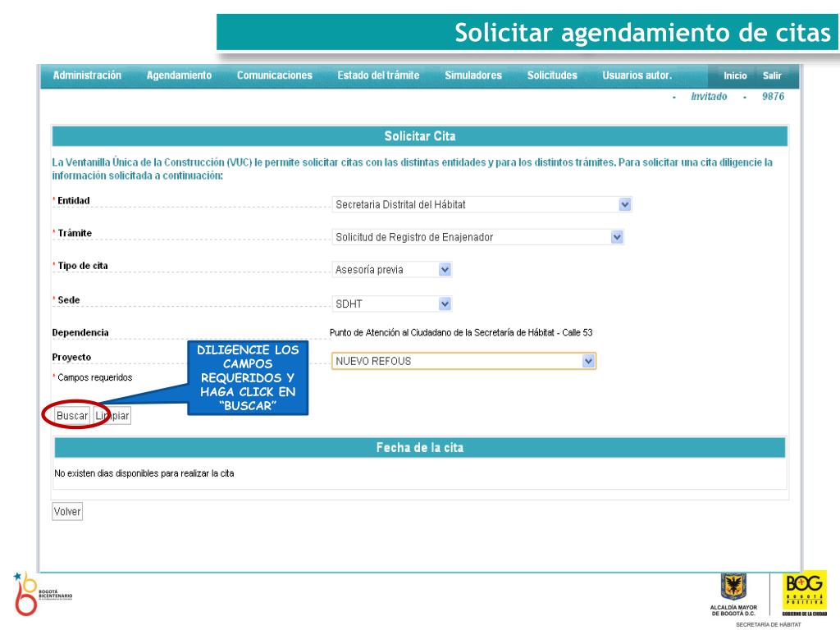Expand the Tipo de cita dropdown arrow
The width and height of the screenshot is (840, 630).
445,269
